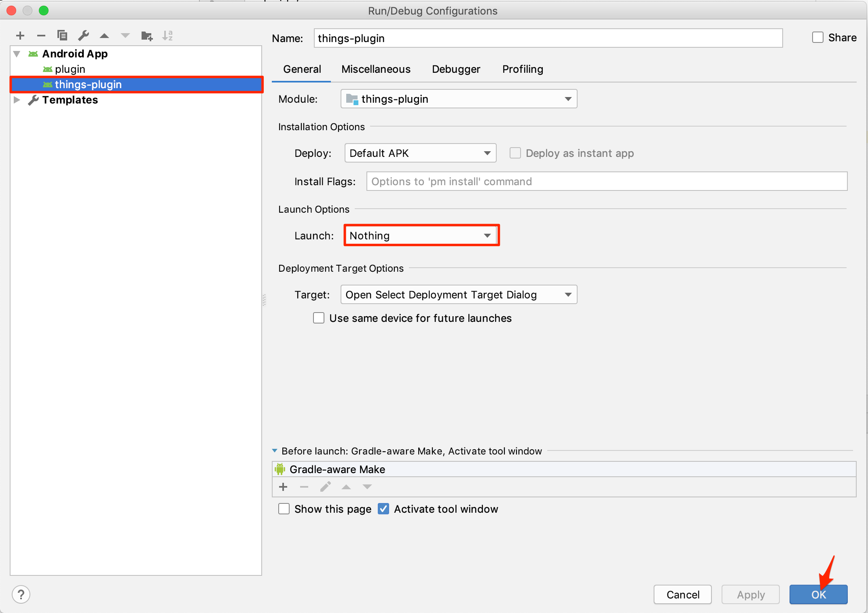Image resolution: width=868 pixels, height=613 pixels.
Task: Click the sort configurations alphabetically icon
Action: (167, 36)
